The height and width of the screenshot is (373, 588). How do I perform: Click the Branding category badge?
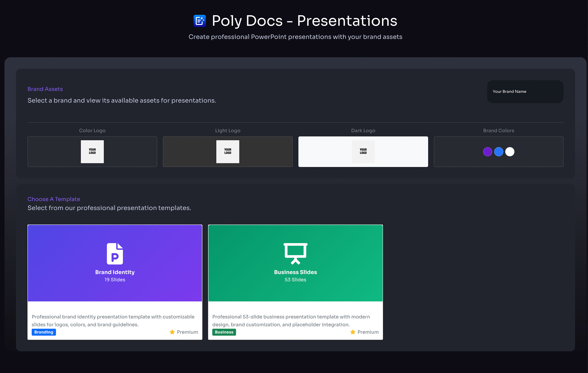(x=44, y=332)
